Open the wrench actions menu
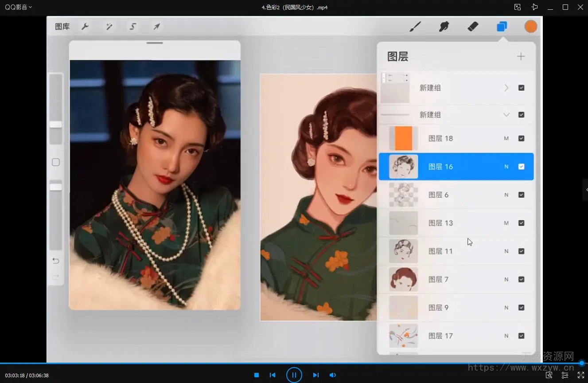 (x=85, y=27)
